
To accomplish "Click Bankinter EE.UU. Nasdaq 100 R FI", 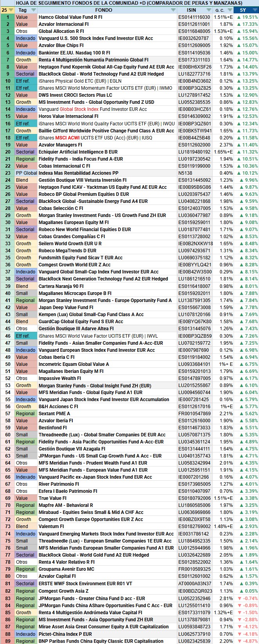I will click(107, 52).
